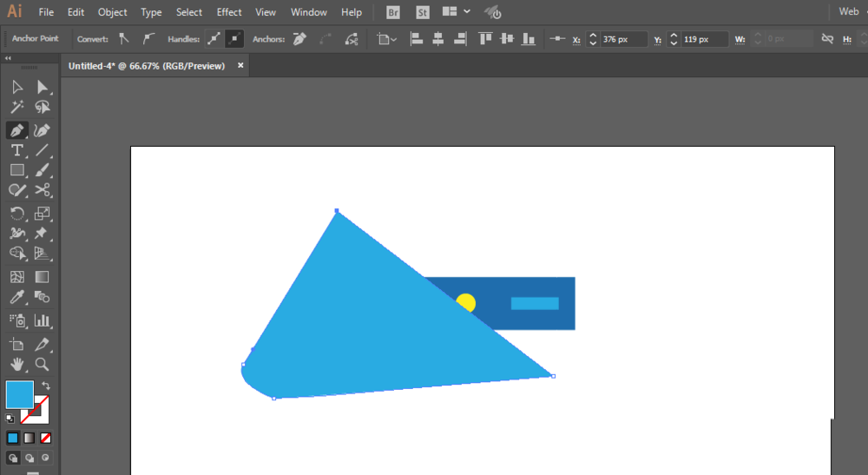
Task: Open the Effect menu
Action: (229, 12)
